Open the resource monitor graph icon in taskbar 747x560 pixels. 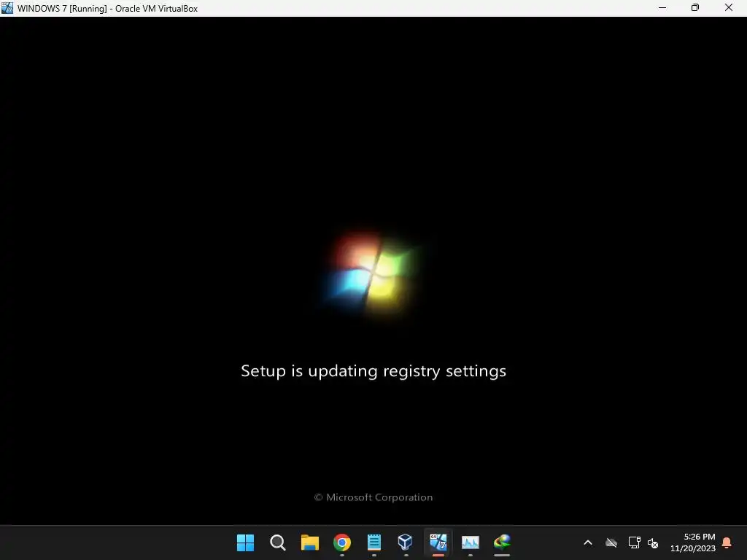pos(471,542)
